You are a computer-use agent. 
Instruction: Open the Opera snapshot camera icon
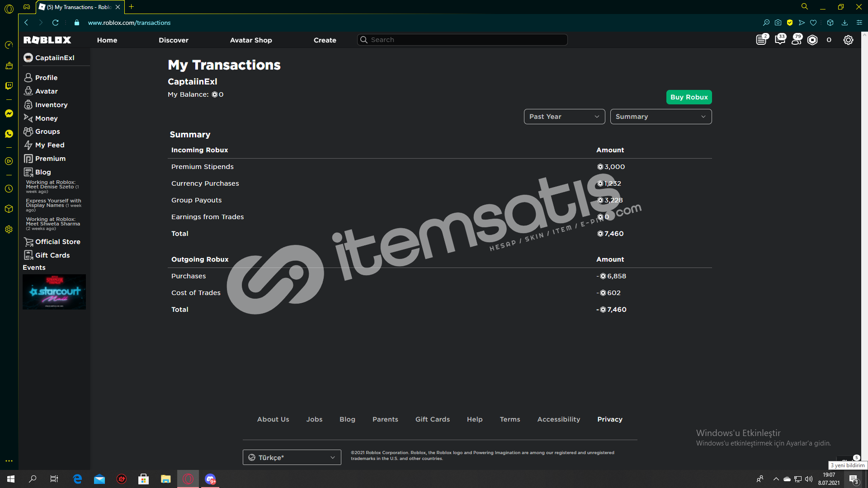(778, 23)
